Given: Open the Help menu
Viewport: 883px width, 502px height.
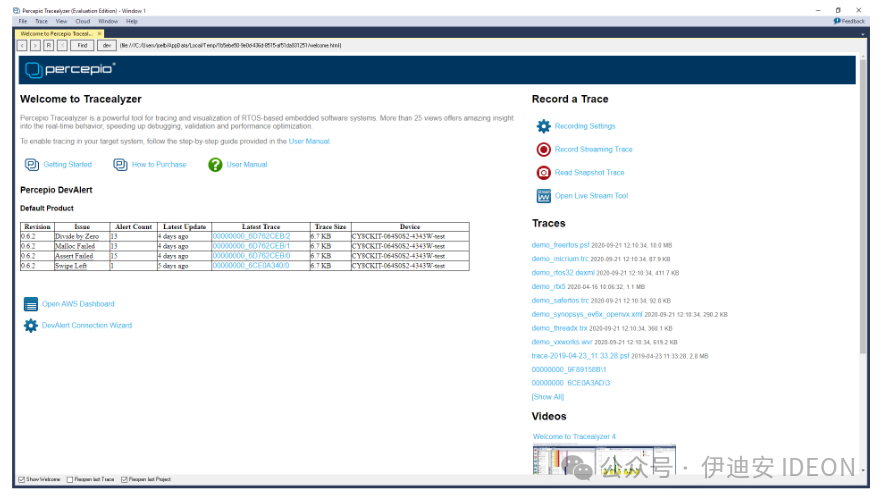Looking at the screenshot, I should coord(132,21).
